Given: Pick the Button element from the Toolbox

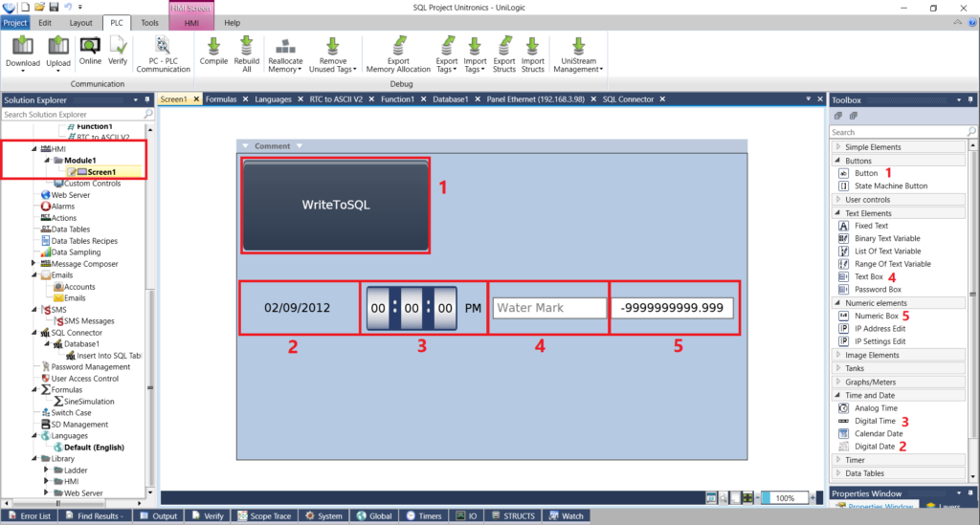Looking at the screenshot, I should [x=865, y=173].
